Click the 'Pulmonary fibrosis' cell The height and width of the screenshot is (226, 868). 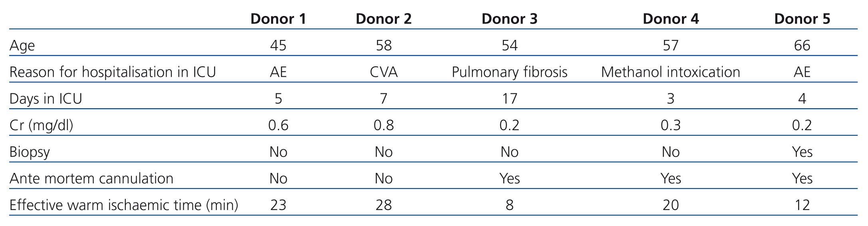tap(509, 72)
